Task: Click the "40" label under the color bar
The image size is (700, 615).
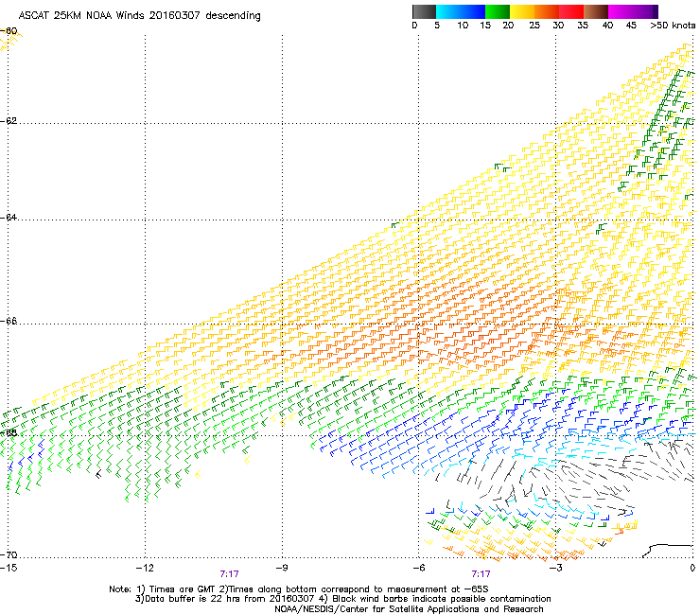Action: click(607, 25)
